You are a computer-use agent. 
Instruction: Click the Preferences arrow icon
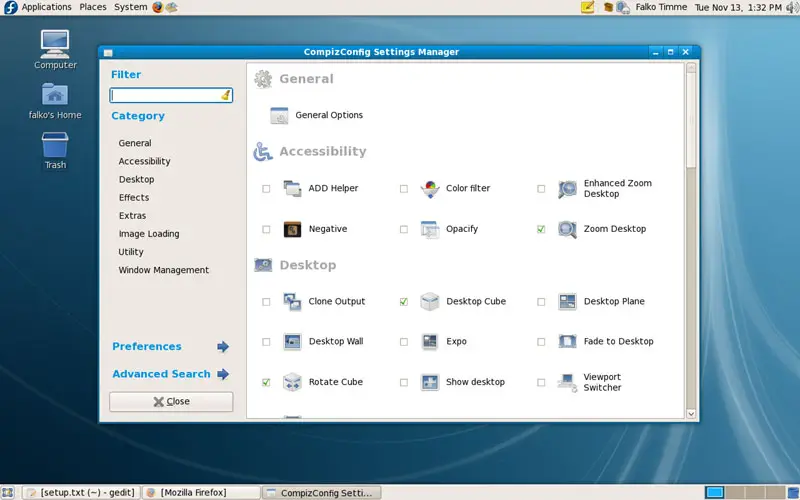tap(223, 347)
